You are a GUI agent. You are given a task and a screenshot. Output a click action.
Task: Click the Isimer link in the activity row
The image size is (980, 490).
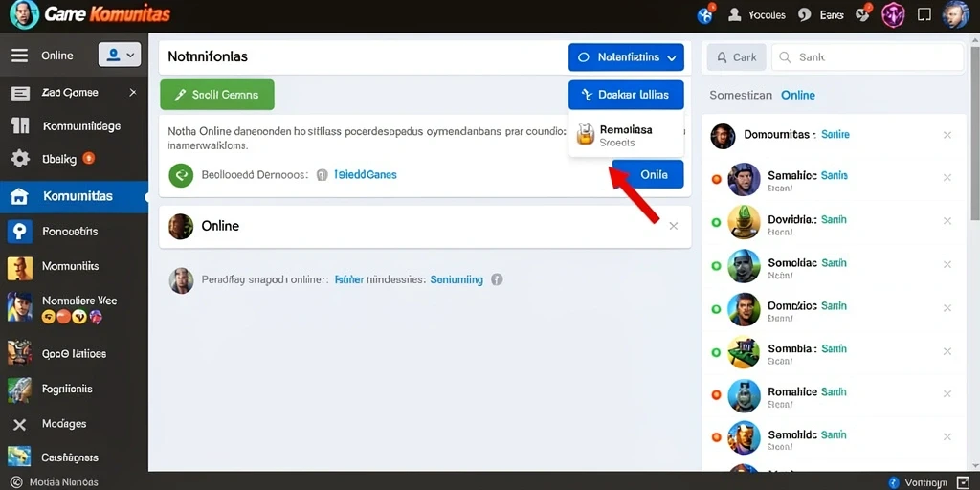(349, 280)
